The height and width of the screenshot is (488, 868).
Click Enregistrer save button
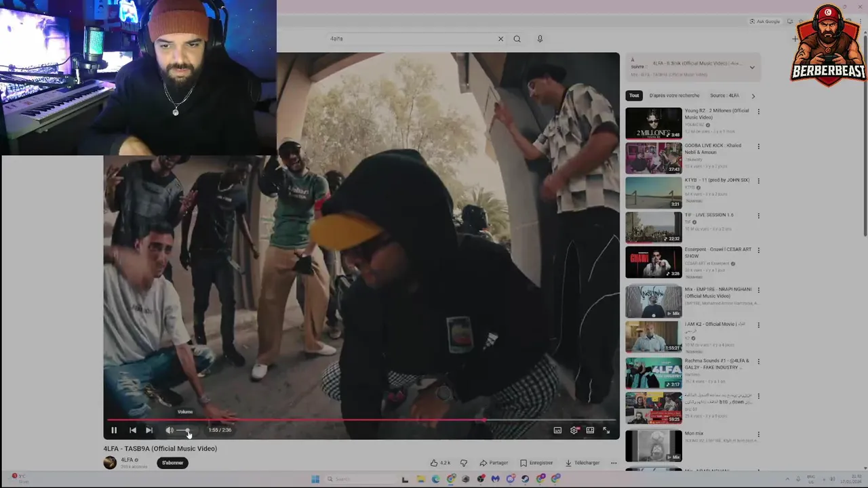pyautogui.click(x=536, y=463)
